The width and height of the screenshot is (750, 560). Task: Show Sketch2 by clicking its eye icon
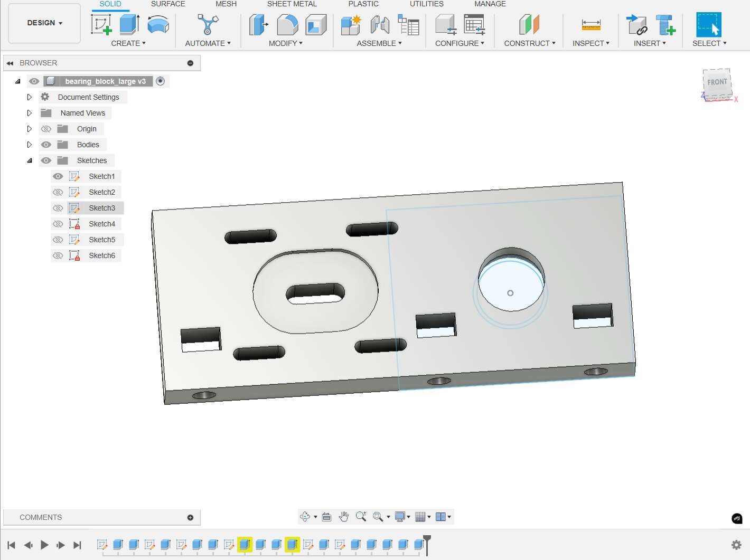click(x=58, y=192)
